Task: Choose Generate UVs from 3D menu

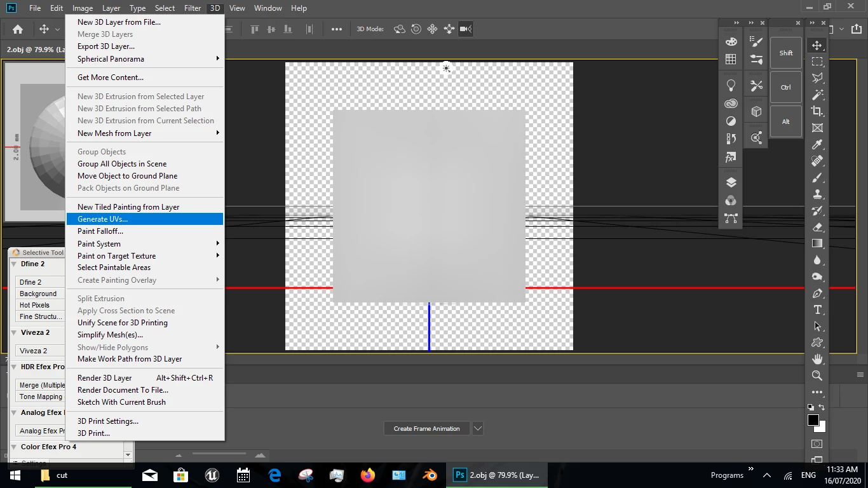Action: pos(145,219)
